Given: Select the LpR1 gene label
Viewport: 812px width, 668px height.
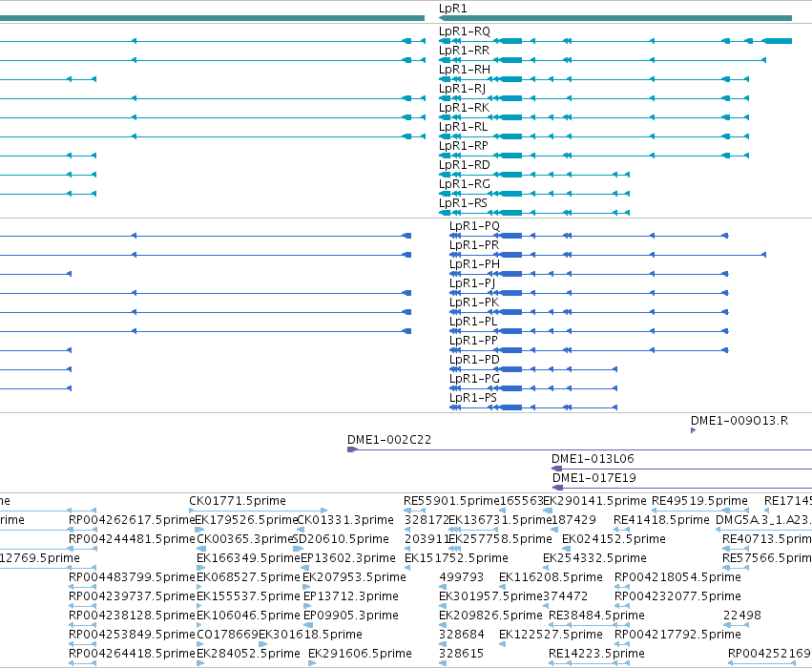Looking at the screenshot, I should coord(452,9).
